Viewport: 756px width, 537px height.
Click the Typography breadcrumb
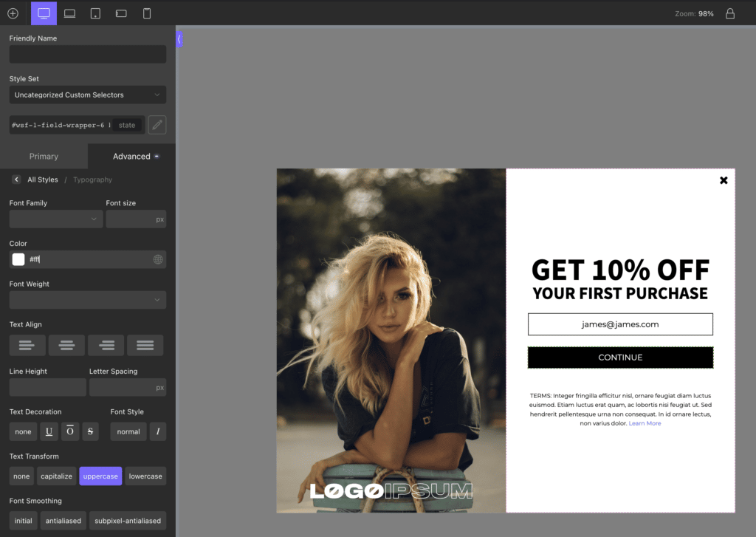92,179
